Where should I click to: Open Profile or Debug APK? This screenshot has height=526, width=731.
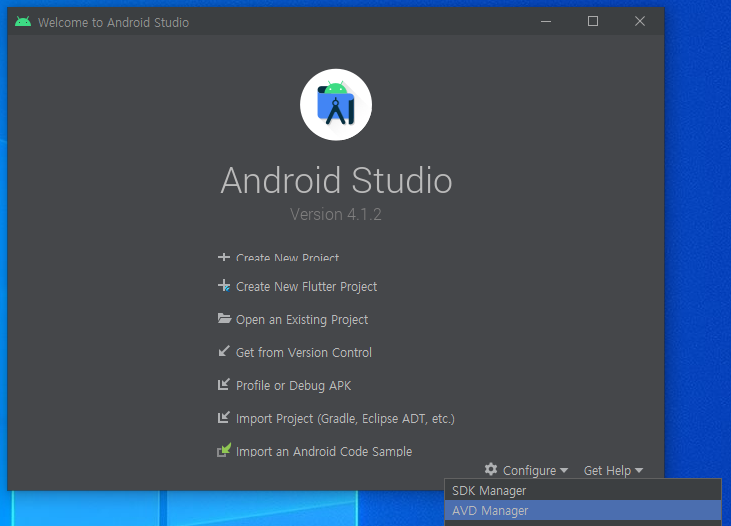(x=293, y=386)
